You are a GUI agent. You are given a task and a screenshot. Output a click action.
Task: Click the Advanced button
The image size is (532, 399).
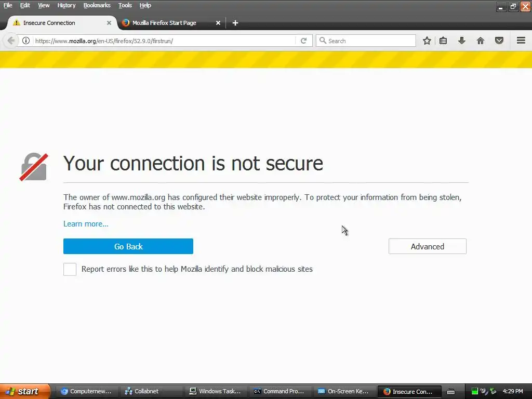pyautogui.click(x=428, y=246)
